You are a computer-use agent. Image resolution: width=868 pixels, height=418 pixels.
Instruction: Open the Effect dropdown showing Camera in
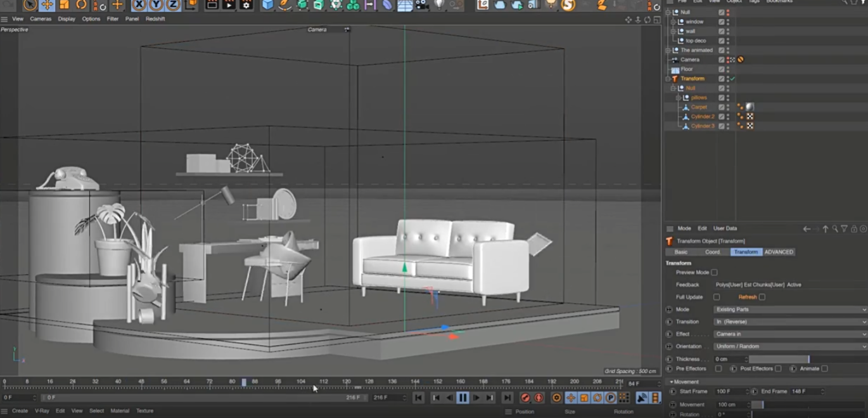coord(790,334)
